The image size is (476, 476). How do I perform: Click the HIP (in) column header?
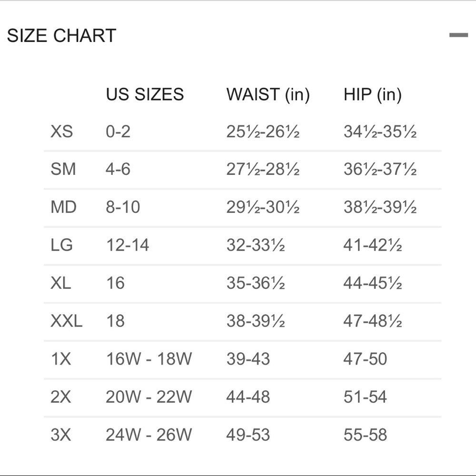coord(372,94)
